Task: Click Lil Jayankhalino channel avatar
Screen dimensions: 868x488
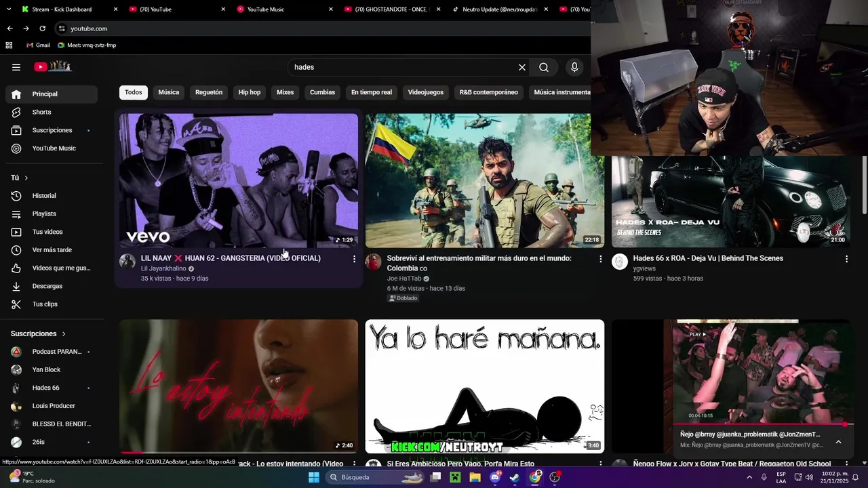Action: [127, 262]
